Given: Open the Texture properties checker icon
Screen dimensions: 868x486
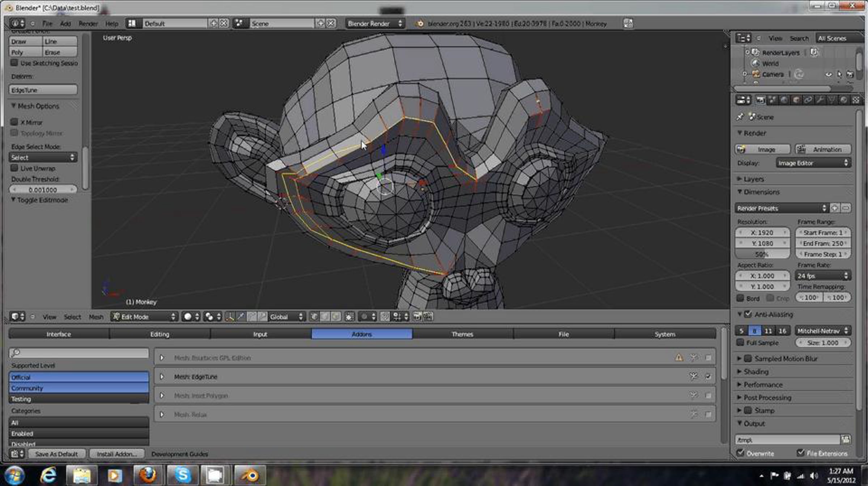Looking at the screenshot, I should coord(856,100).
